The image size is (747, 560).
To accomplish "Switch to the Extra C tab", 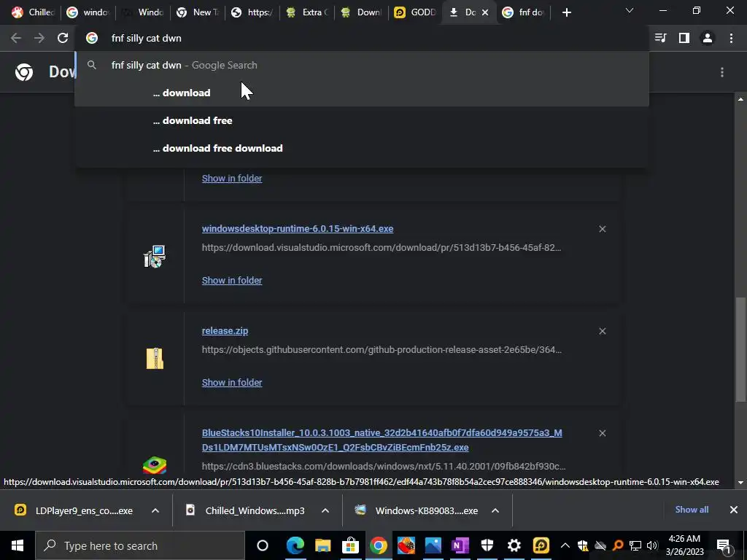I will coord(307,12).
